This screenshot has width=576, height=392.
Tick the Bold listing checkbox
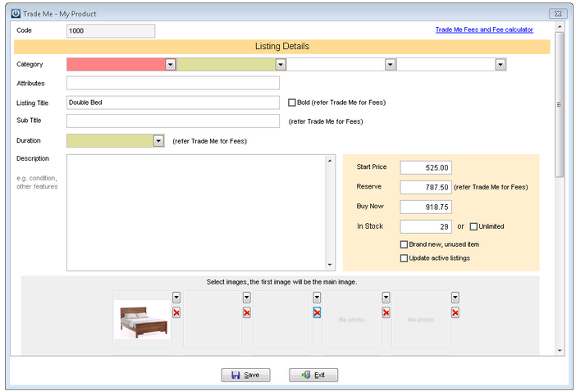[291, 103]
